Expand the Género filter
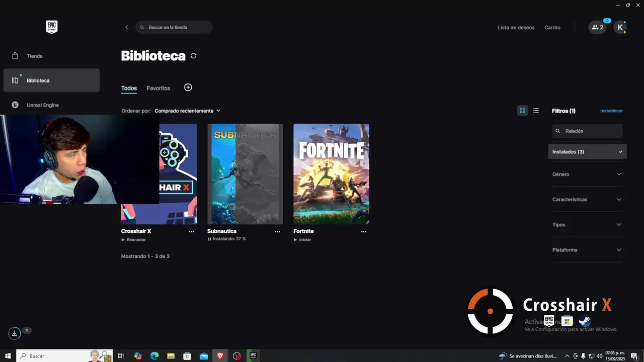The width and height of the screenshot is (644, 362). click(587, 174)
